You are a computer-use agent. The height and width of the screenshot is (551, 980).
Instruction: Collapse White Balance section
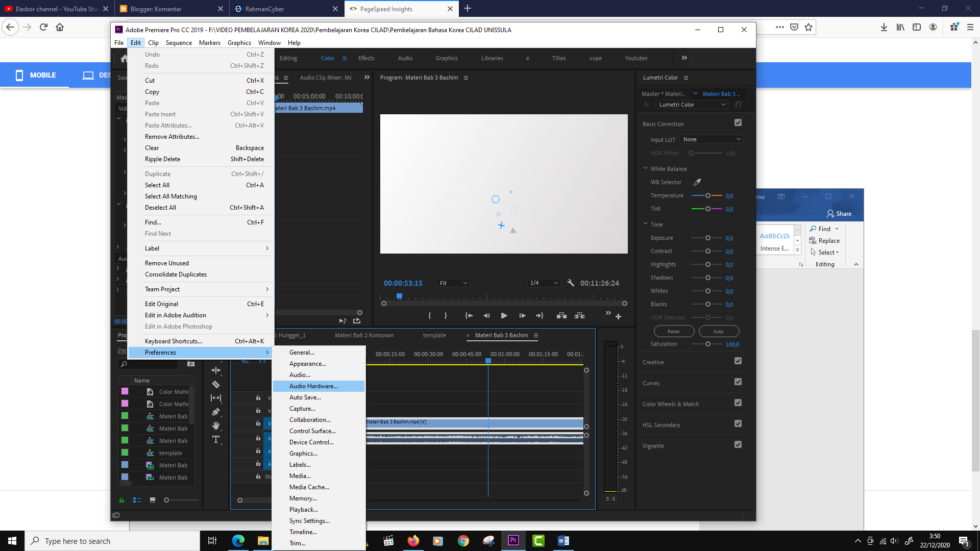[645, 168]
